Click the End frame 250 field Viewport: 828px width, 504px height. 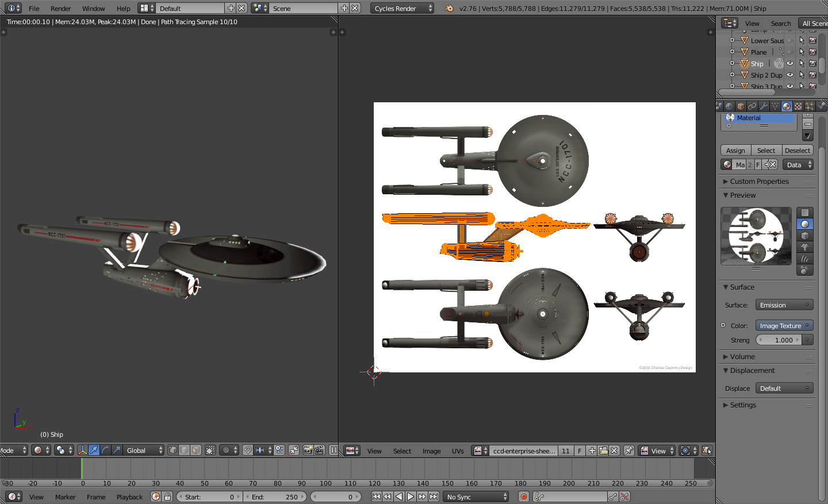click(275, 497)
